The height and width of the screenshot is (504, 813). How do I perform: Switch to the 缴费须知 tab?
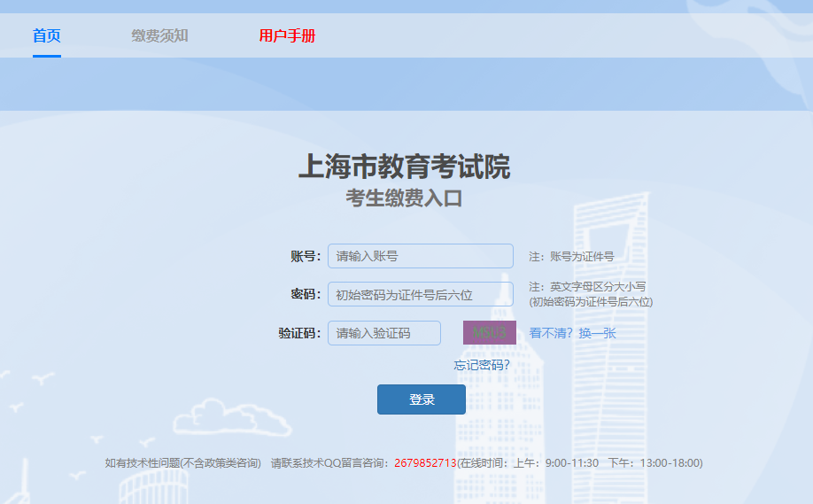(x=159, y=36)
